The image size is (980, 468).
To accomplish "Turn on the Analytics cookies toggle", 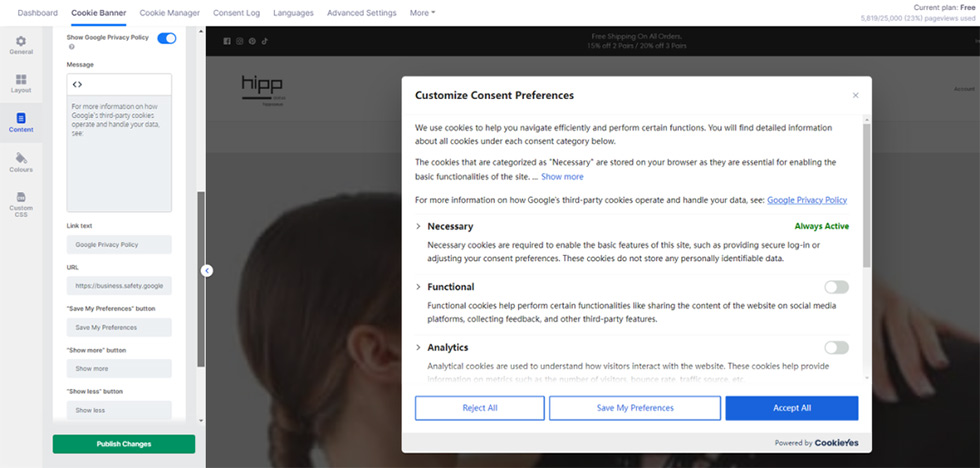I will (x=836, y=347).
